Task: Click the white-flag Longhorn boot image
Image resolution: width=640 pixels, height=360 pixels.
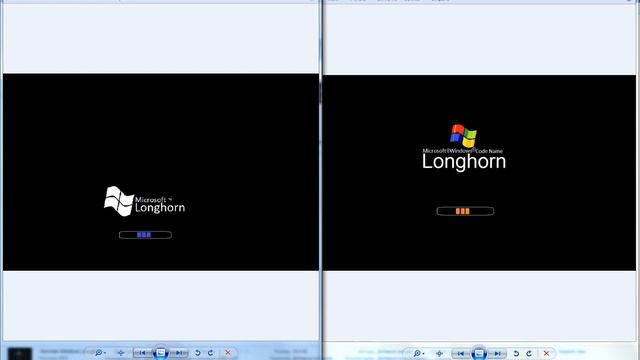Action: 161,172
